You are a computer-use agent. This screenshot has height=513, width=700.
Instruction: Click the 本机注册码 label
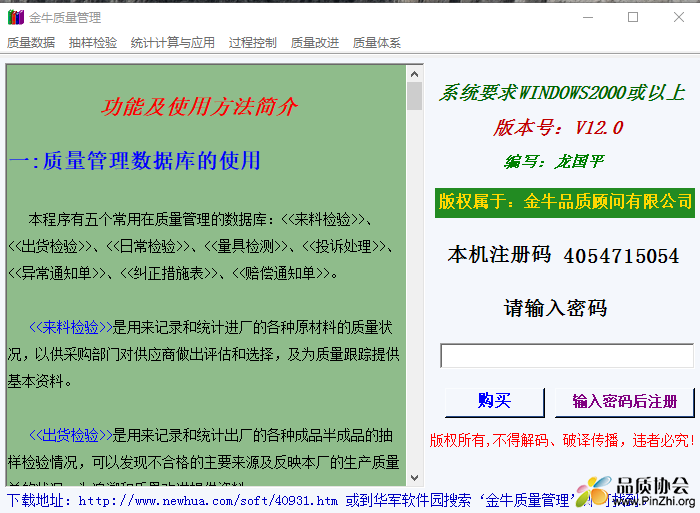pos(499,254)
